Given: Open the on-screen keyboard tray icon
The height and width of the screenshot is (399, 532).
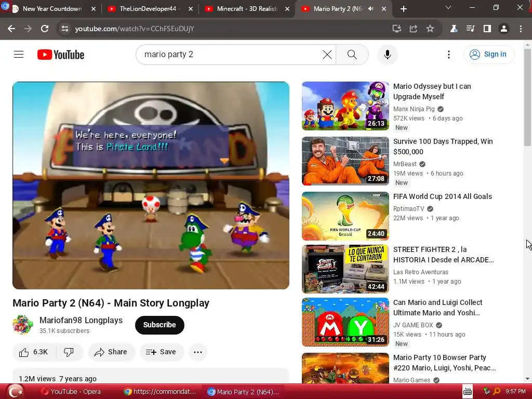Looking at the screenshot, I should pyautogui.click(x=467, y=392).
